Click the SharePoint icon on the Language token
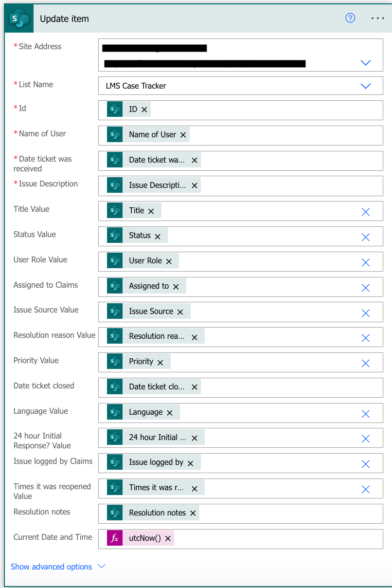The image size is (392, 588). [115, 412]
